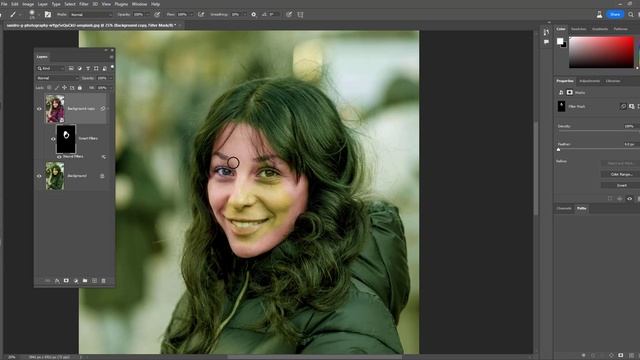Screen dimensions: 640x360
Task: Pick a color in the red color field
Action: click(601, 52)
